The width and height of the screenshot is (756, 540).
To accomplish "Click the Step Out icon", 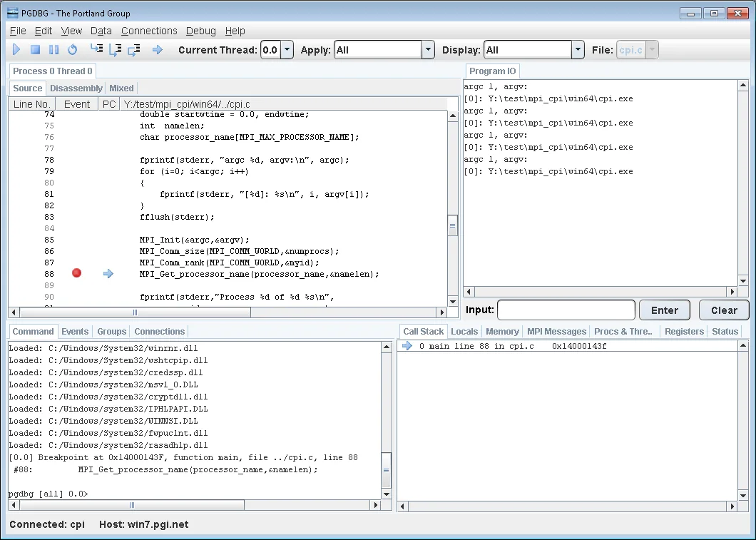I will [134, 50].
